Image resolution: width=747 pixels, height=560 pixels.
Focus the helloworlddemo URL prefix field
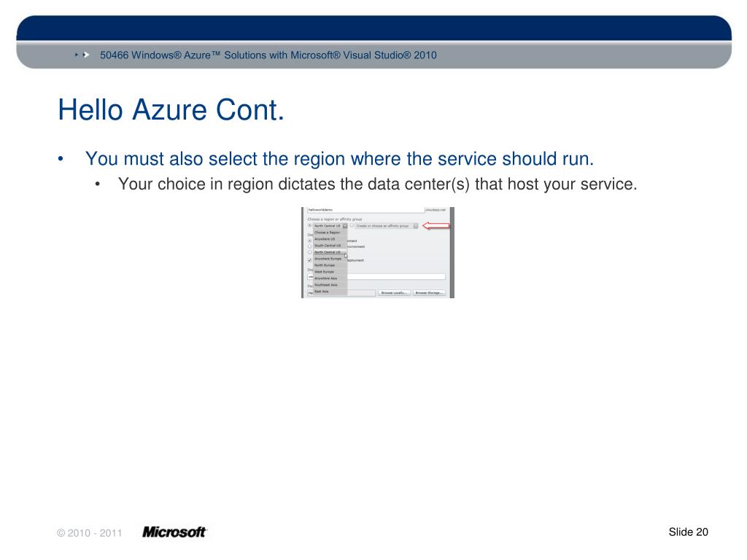click(x=366, y=209)
